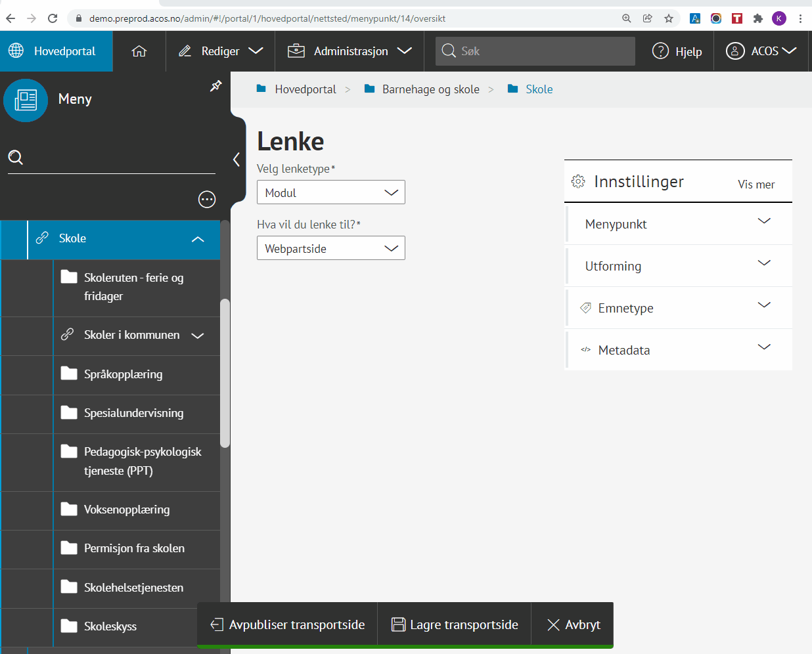The height and width of the screenshot is (654, 812).
Task: Click the sidebar search magnifier icon
Action: pyautogui.click(x=16, y=158)
